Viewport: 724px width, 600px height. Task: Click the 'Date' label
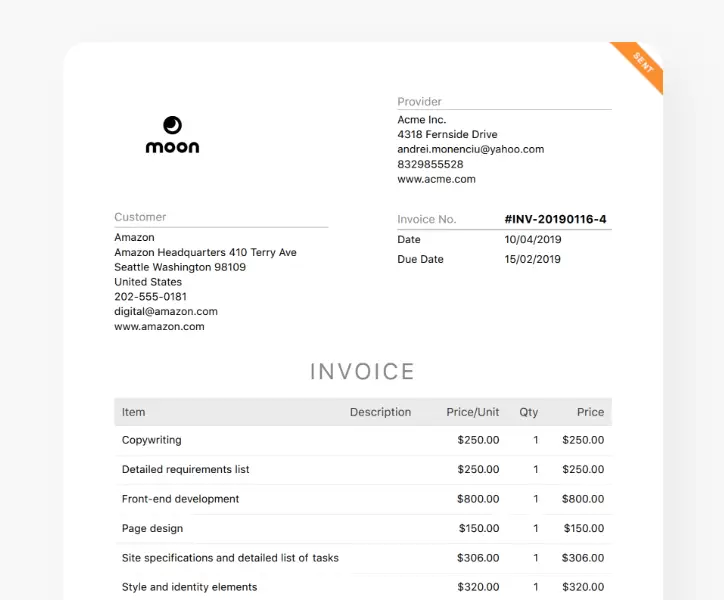point(409,239)
